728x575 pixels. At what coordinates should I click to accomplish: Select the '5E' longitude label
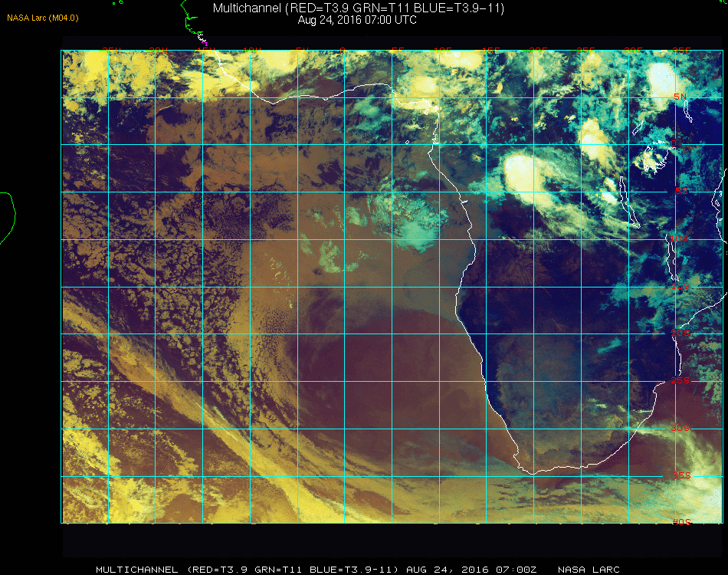(398, 51)
